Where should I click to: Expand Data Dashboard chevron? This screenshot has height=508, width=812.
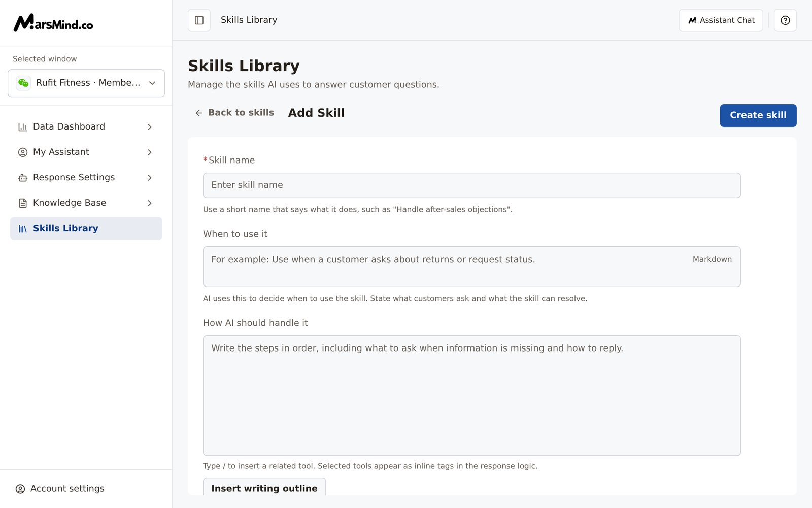(x=150, y=127)
